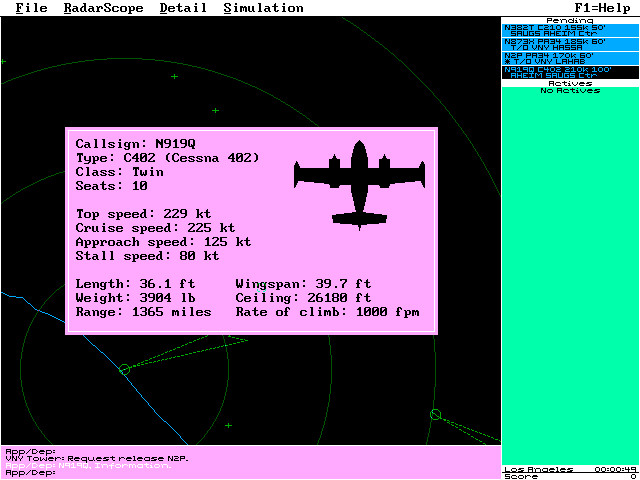Image resolution: width=640 pixels, height=480 pixels.
Task: Click the 00:00:49 simulation clock
Action: tap(617, 469)
